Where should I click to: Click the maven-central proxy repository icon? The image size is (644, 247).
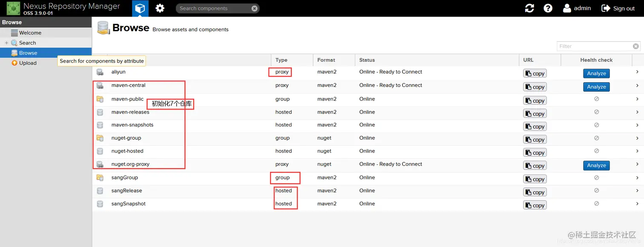(x=100, y=86)
